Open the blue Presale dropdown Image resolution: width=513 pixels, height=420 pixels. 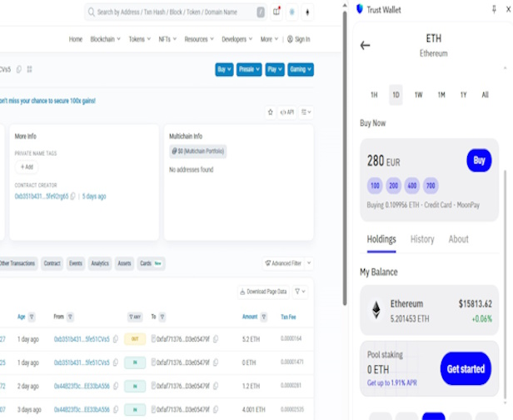[x=249, y=69]
